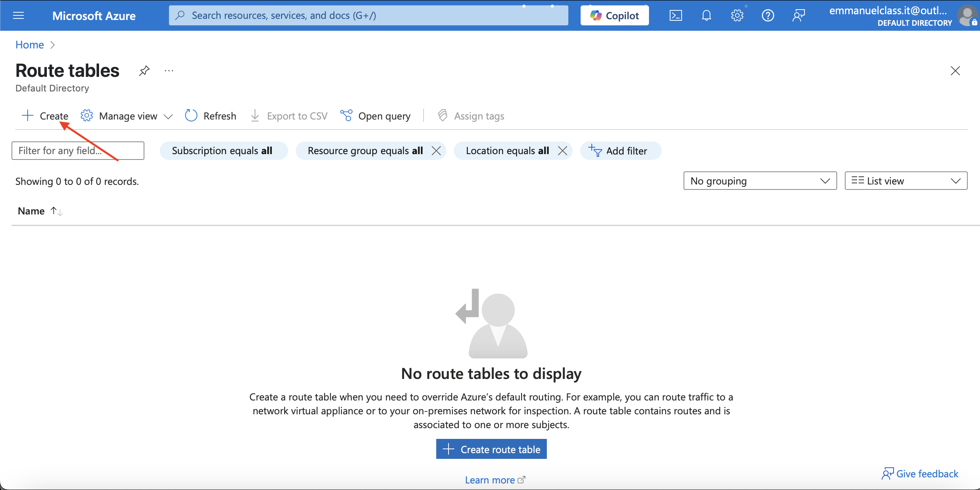
Task: Click Create in the toolbar
Action: [45, 116]
